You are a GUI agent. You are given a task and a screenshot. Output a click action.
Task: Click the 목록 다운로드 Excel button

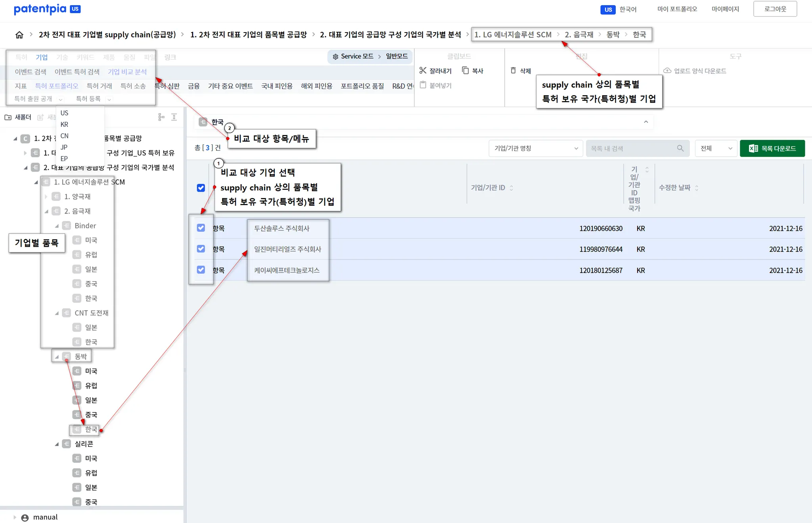[772, 148]
